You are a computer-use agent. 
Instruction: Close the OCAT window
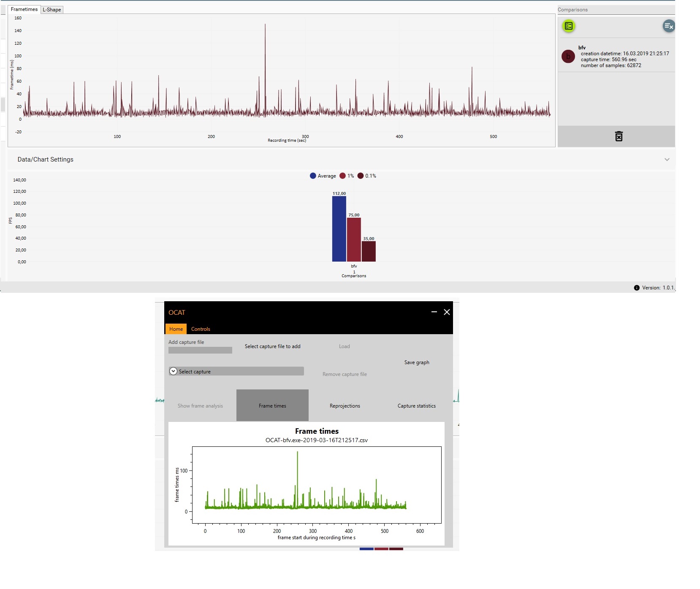[x=447, y=312]
